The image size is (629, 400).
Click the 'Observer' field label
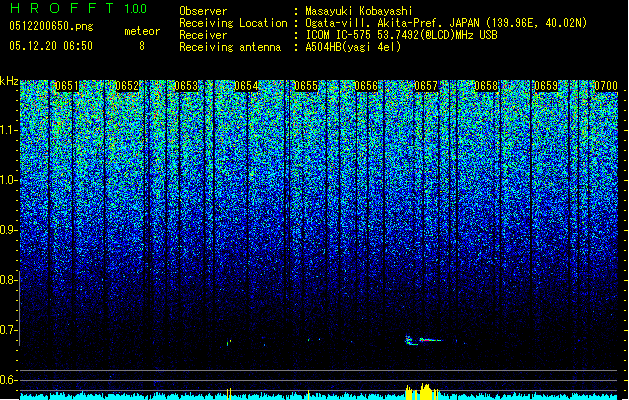[203, 11]
